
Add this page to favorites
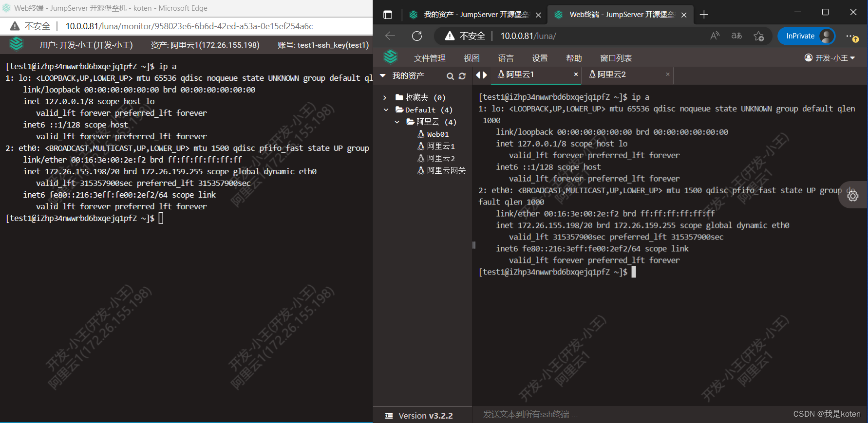pyautogui.click(x=759, y=36)
